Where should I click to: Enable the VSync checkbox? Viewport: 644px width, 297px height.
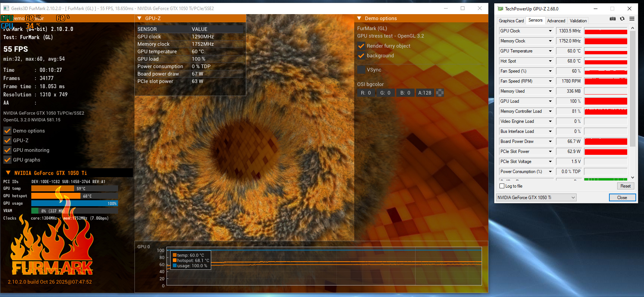pyautogui.click(x=361, y=70)
